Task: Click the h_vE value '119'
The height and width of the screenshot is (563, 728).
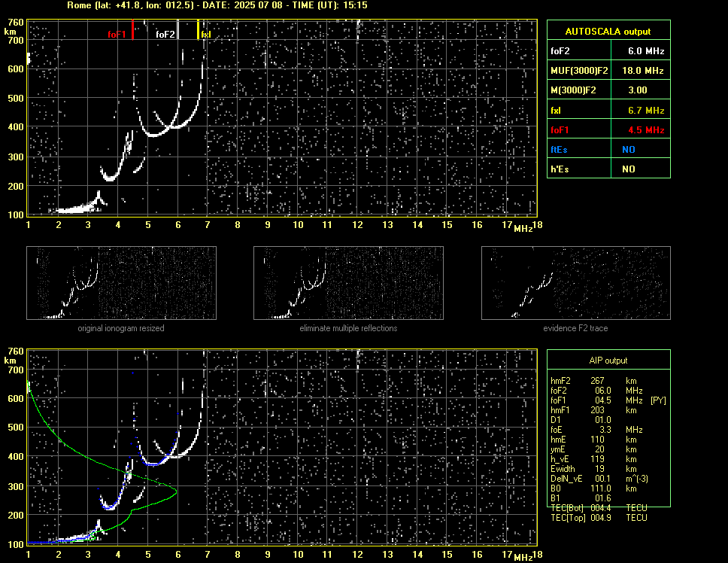Action: point(598,459)
